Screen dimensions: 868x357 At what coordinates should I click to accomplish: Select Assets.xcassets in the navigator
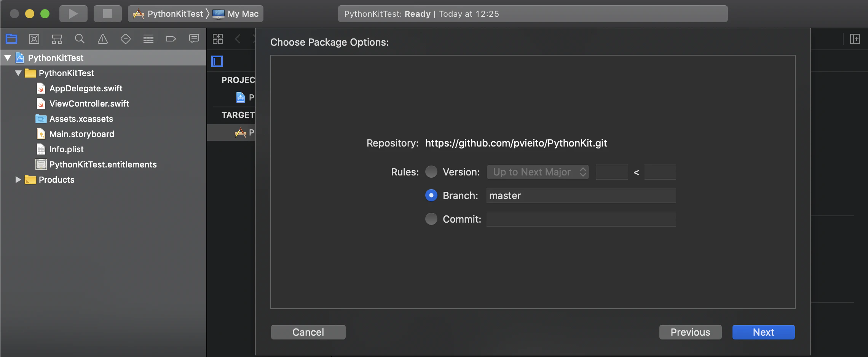pos(81,119)
